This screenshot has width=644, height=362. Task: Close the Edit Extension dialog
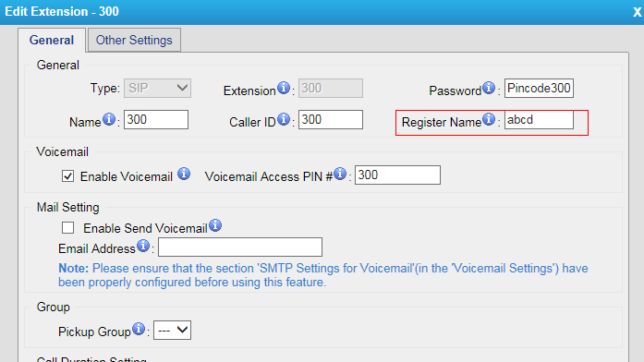click(x=637, y=12)
